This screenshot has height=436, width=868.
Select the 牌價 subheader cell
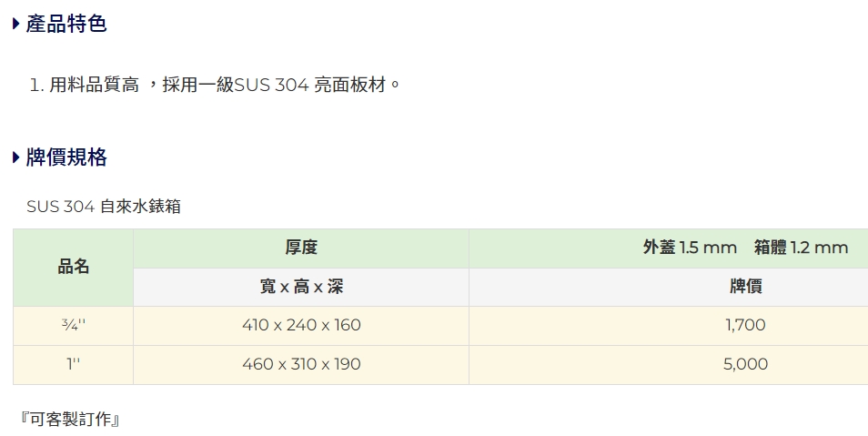point(746,287)
